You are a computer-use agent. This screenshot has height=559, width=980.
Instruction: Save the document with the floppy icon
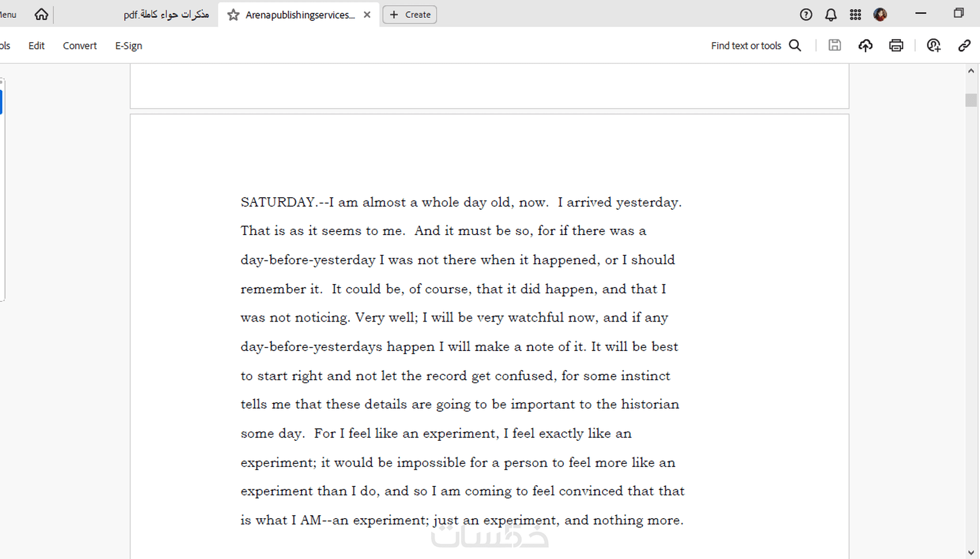pos(835,45)
